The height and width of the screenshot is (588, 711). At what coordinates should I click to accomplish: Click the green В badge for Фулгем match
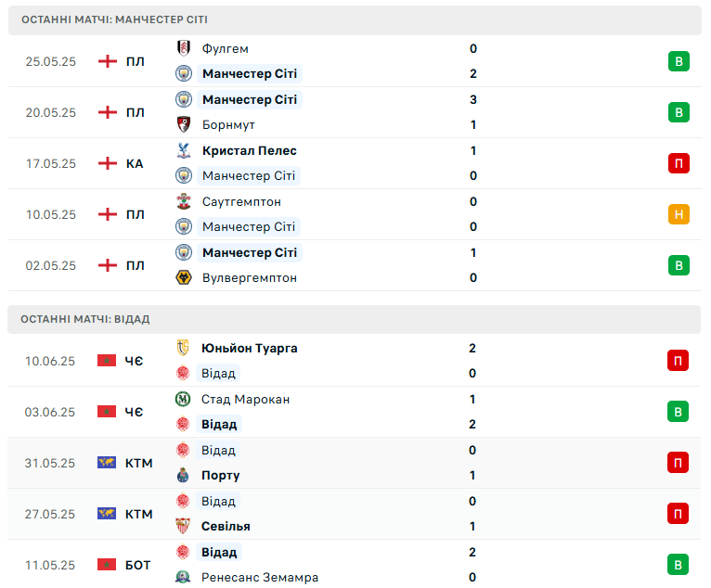click(x=679, y=61)
